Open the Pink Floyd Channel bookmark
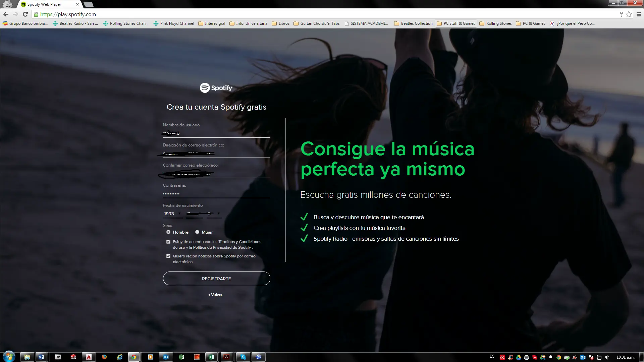 174,23
